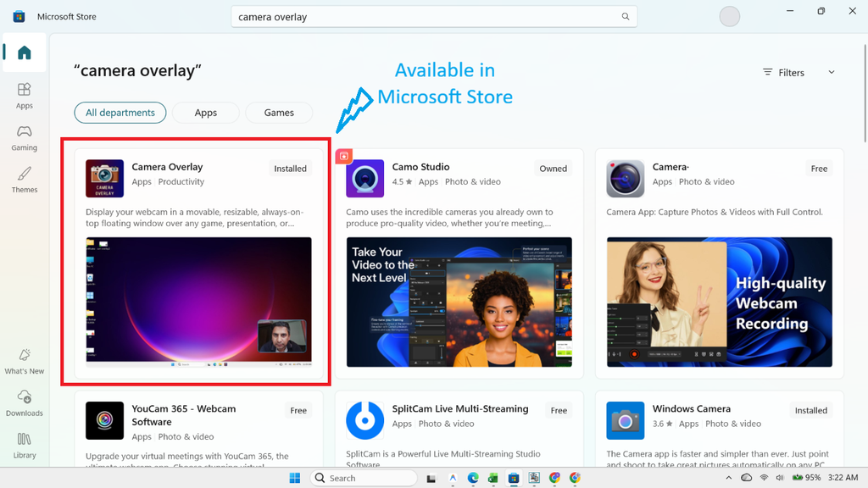Click the battery 95% indicator

point(806,478)
